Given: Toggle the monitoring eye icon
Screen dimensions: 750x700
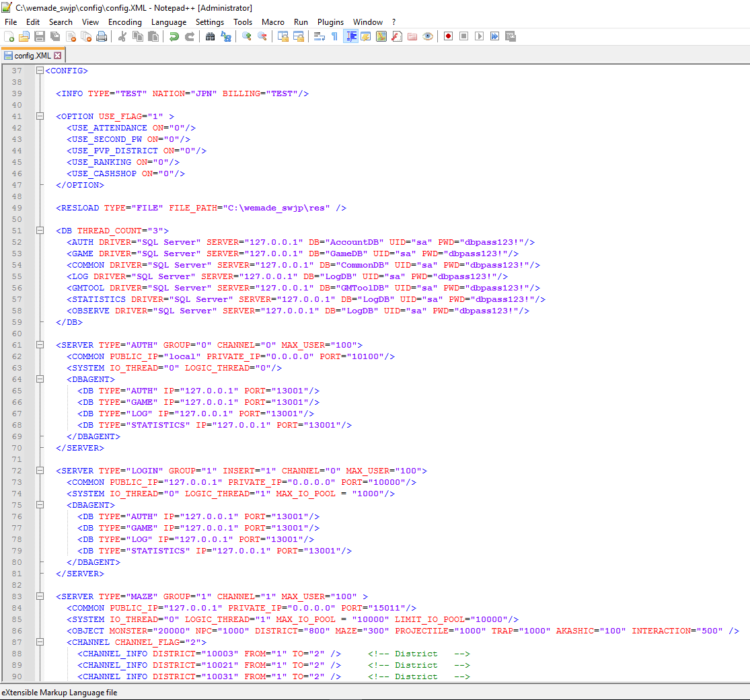Looking at the screenshot, I should 428,36.
